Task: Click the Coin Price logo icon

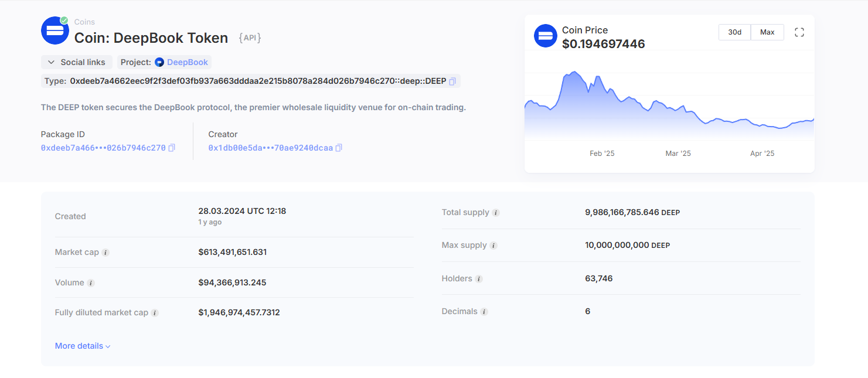Action: pyautogui.click(x=546, y=36)
